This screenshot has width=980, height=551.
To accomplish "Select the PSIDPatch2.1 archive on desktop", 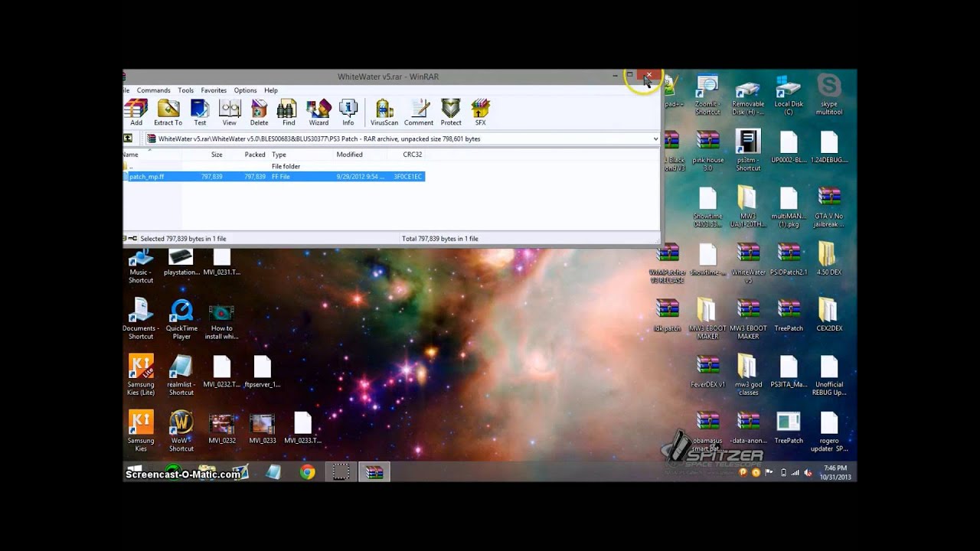I will (x=789, y=259).
